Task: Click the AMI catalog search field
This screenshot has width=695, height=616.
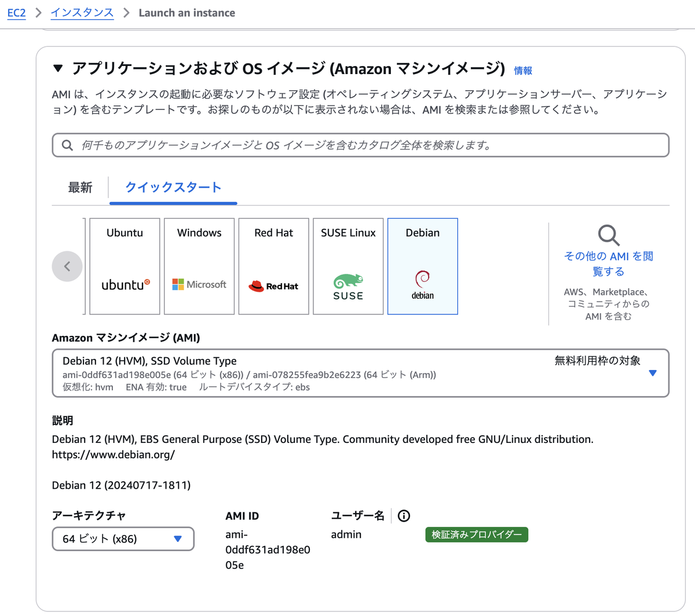Action: click(361, 145)
